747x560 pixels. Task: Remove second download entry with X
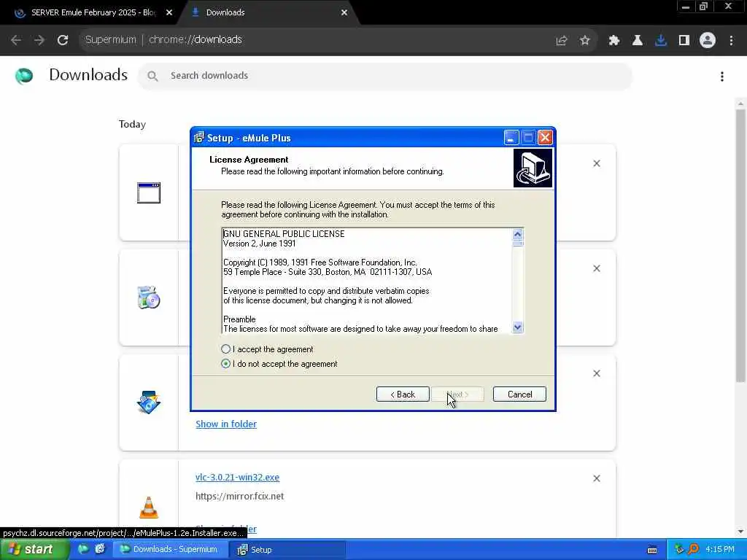coord(597,268)
